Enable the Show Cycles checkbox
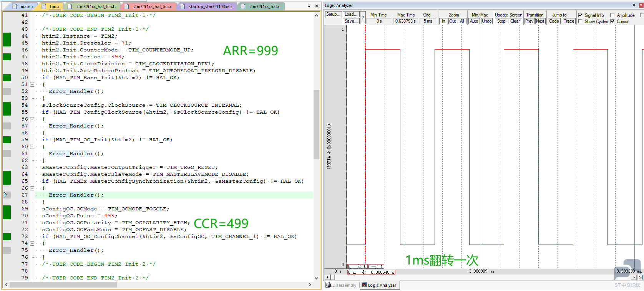This screenshot has height=291, width=644. [580, 21]
